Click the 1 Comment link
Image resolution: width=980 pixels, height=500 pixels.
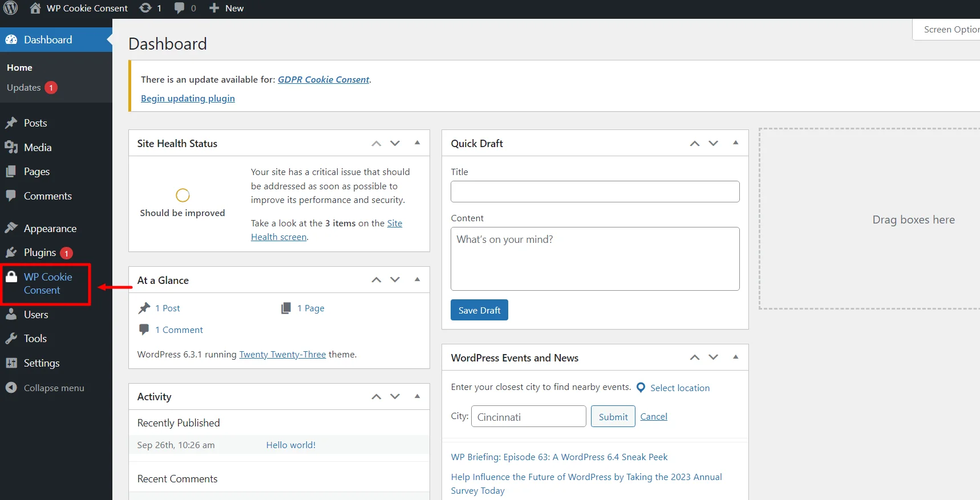(x=179, y=330)
